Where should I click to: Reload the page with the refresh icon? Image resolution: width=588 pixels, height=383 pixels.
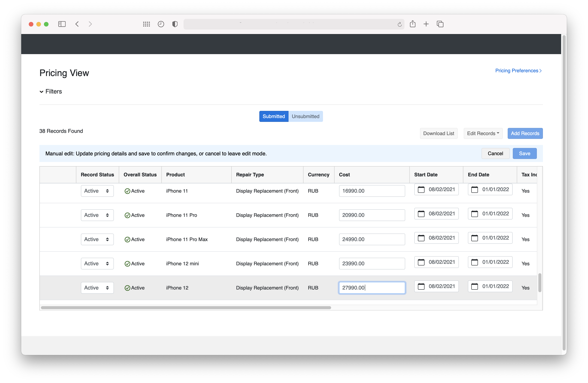[x=400, y=24]
